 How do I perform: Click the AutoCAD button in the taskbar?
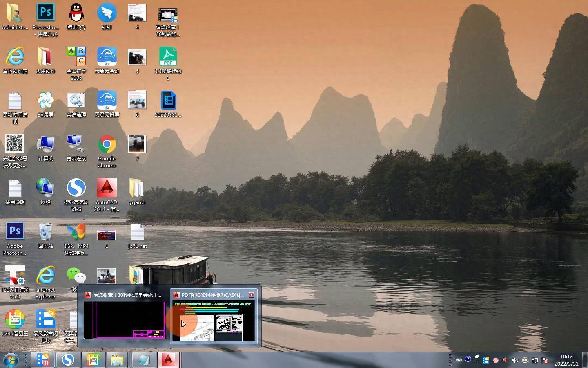pos(168,360)
